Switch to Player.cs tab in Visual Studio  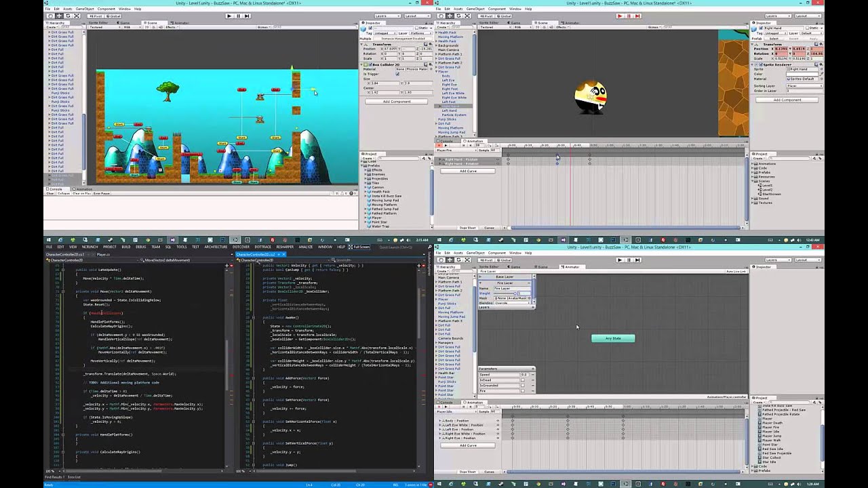pos(103,254)
